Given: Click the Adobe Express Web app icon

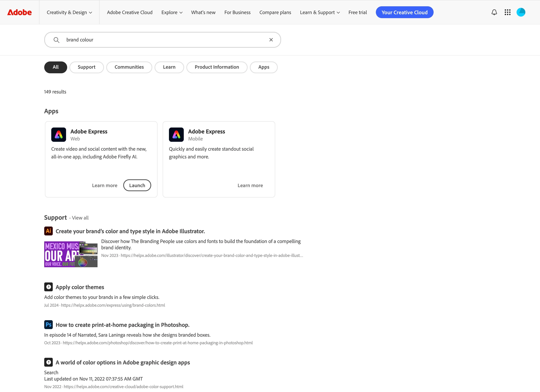Looking at the screenshot, I should (x=59, y=135).
